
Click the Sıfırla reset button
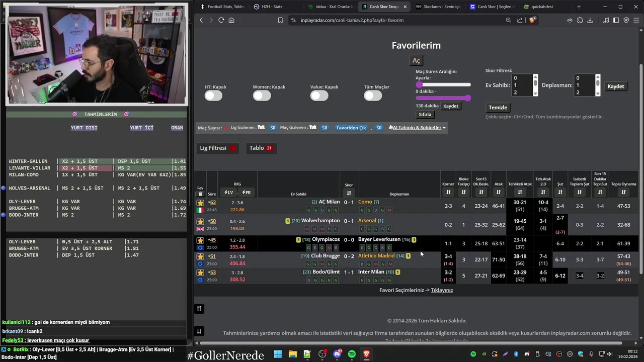coord(425,114)
